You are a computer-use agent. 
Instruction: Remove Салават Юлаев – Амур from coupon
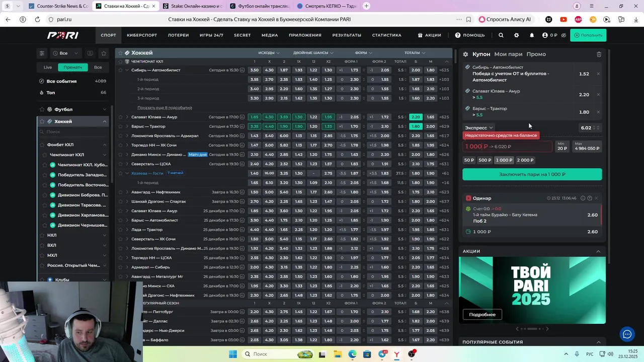[598, 95]
